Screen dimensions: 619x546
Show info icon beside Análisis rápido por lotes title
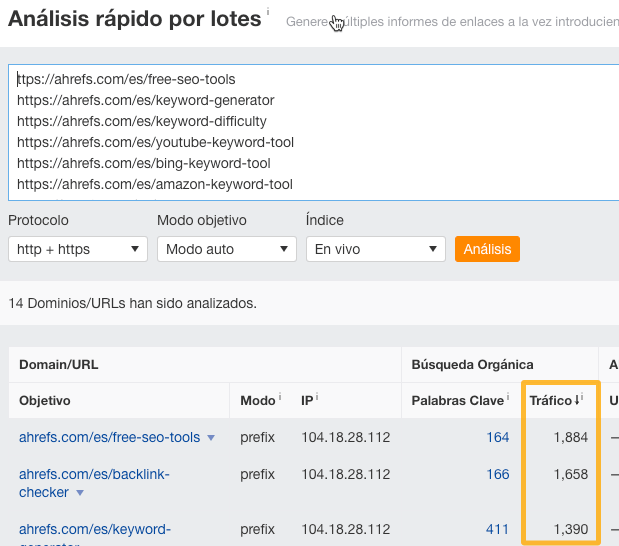tap(268, 11)
